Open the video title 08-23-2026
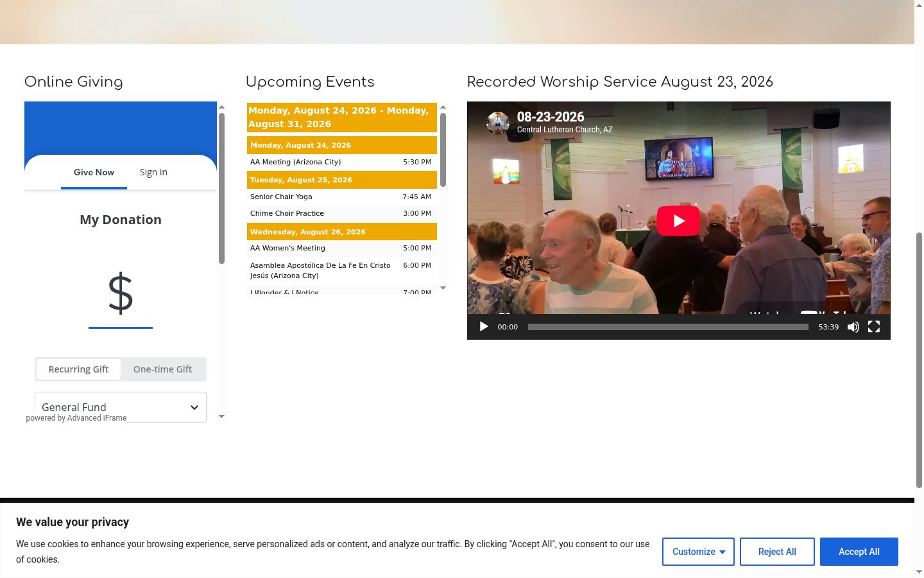The height and width of the screenshot is (578, 924). pos(551,117)
